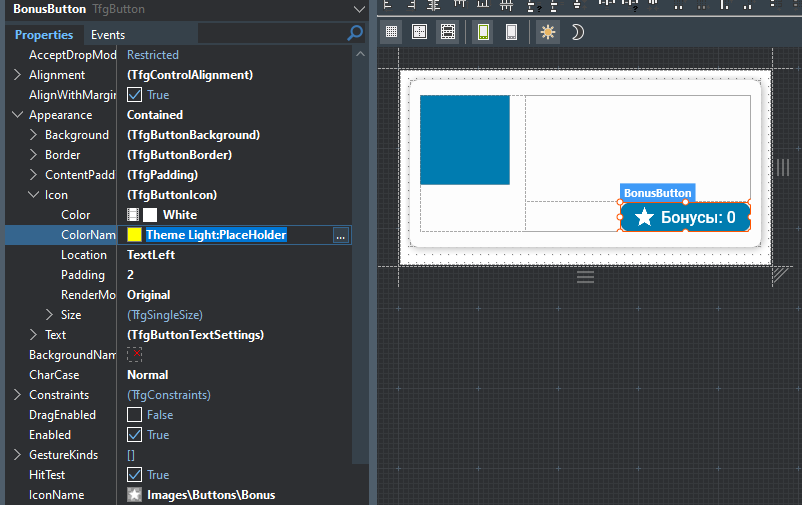Select the white phone device view icon

(x=511, y=32)
